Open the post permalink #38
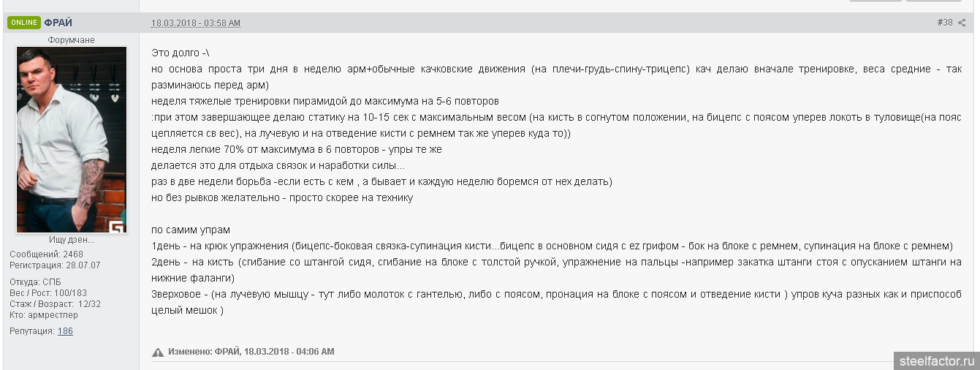This screenshot has width=980, height=370. tap(945, 23)
